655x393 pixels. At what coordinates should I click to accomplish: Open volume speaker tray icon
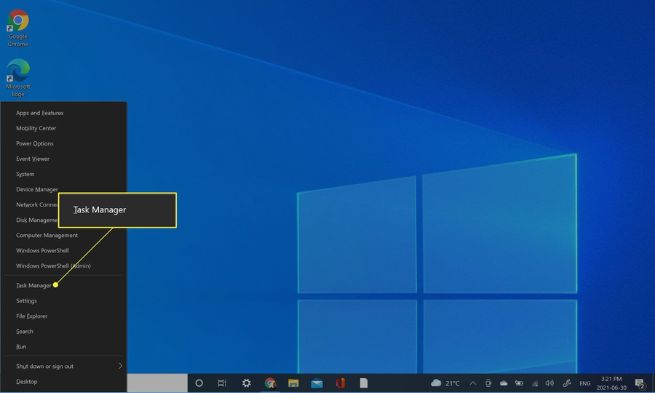(x=550, y=383)
